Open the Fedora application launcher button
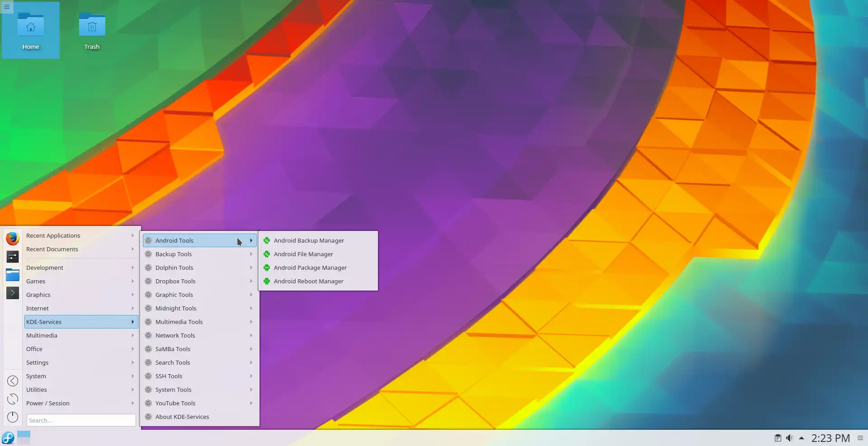 click(8, 438)
